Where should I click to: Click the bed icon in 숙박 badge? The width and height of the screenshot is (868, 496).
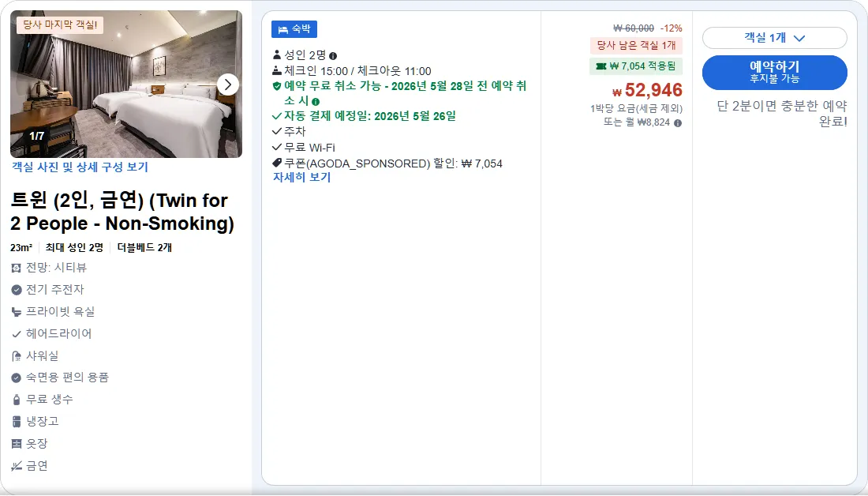coord(282,29)
